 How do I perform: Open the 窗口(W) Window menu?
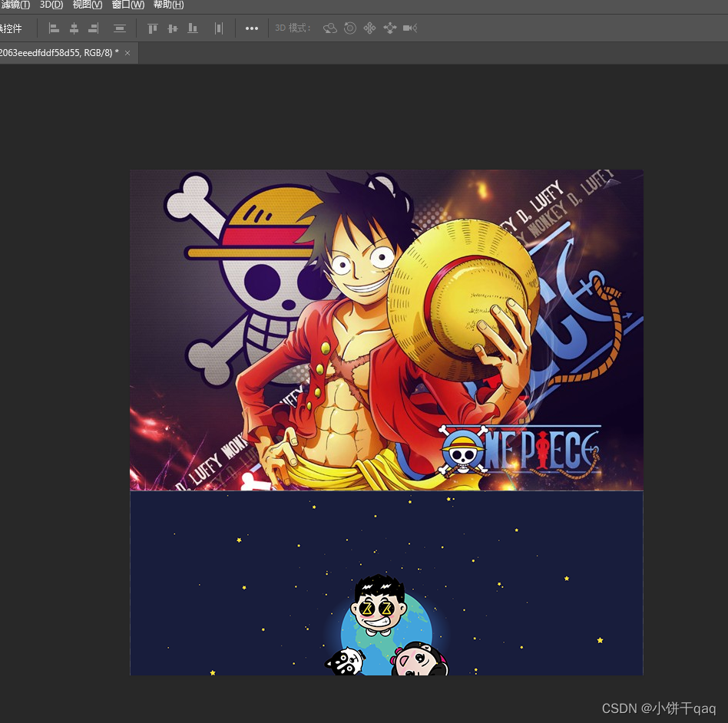pyautogui.click(x=128, y=5)
